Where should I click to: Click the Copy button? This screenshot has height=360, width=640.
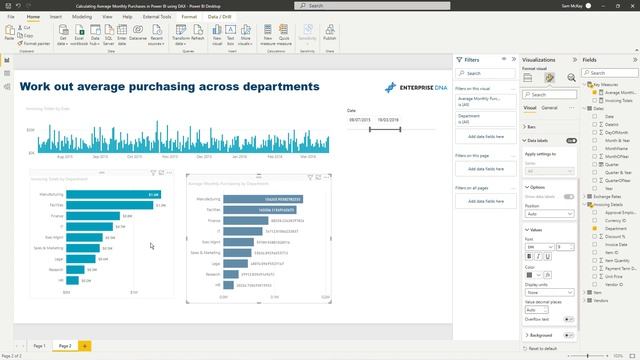click(25, 36)
